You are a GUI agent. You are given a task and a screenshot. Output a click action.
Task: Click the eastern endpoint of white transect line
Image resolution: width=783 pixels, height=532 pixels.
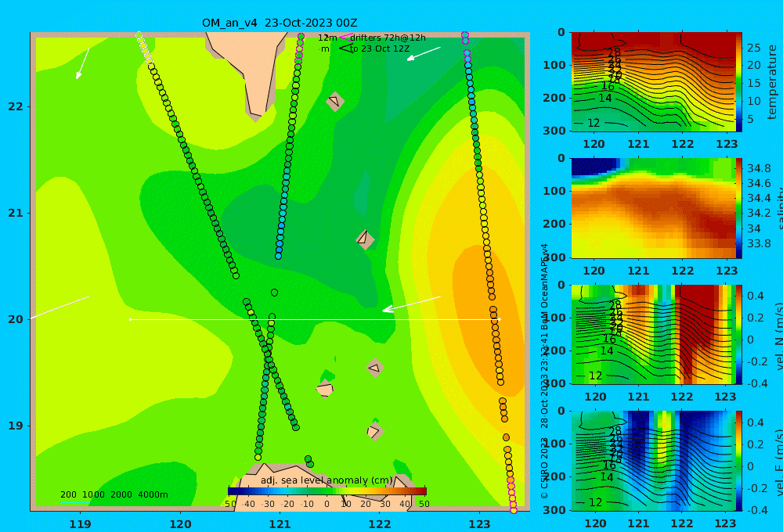point(499,319)
